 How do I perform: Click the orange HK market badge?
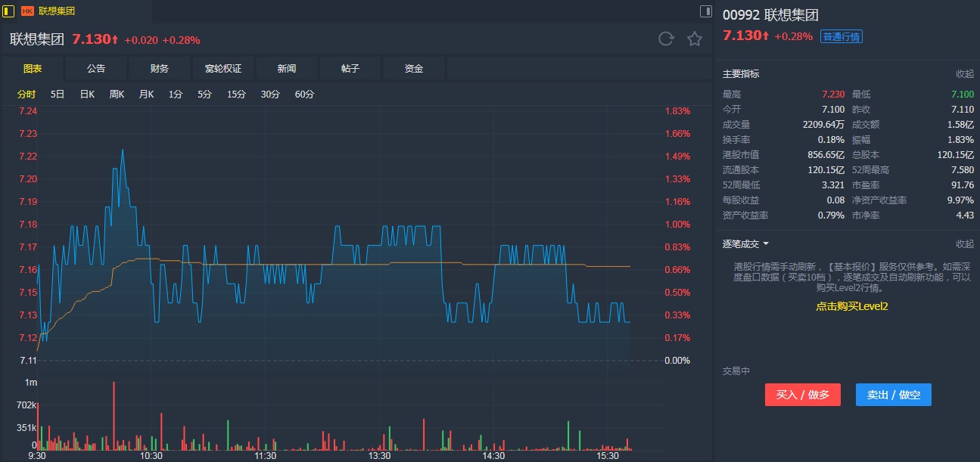pyautogui.click(x=27, y=11)
